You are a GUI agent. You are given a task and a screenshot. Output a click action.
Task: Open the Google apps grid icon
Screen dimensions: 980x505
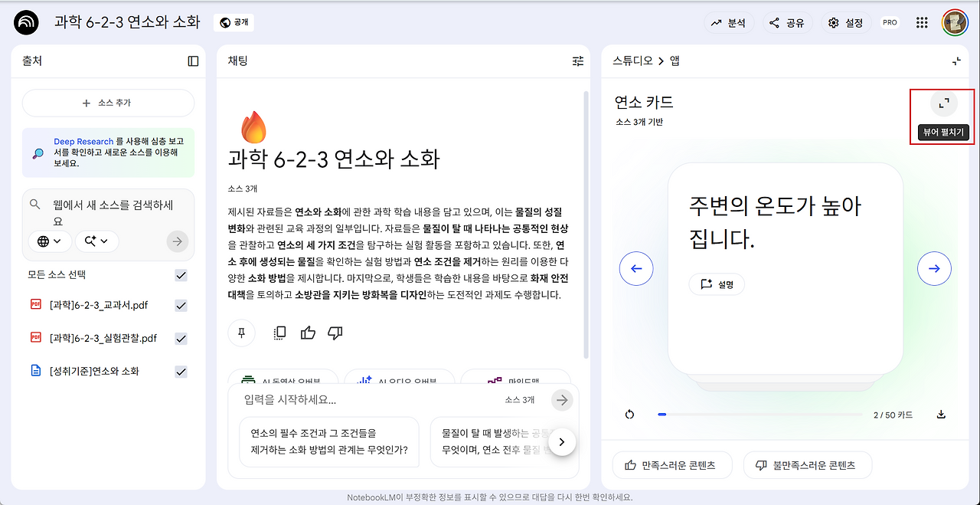(922, 23)
